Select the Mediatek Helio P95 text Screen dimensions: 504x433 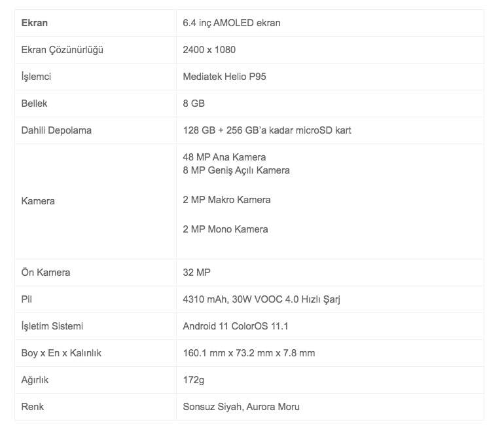pos(225,77)
